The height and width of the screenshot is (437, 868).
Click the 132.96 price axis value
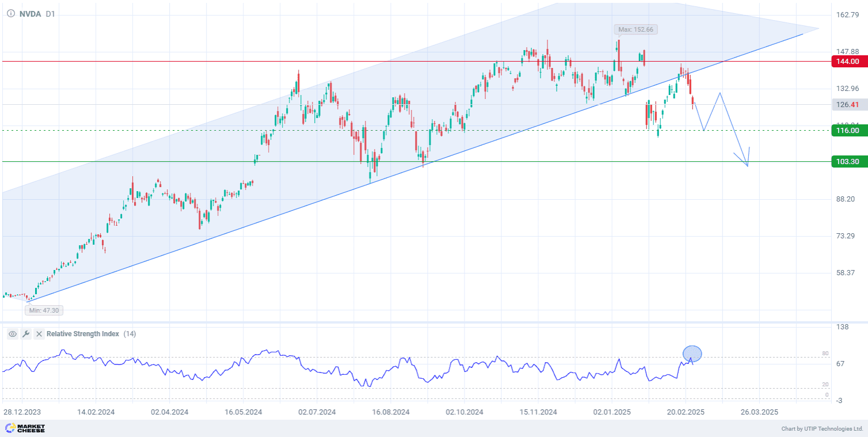tap(847, 88)
